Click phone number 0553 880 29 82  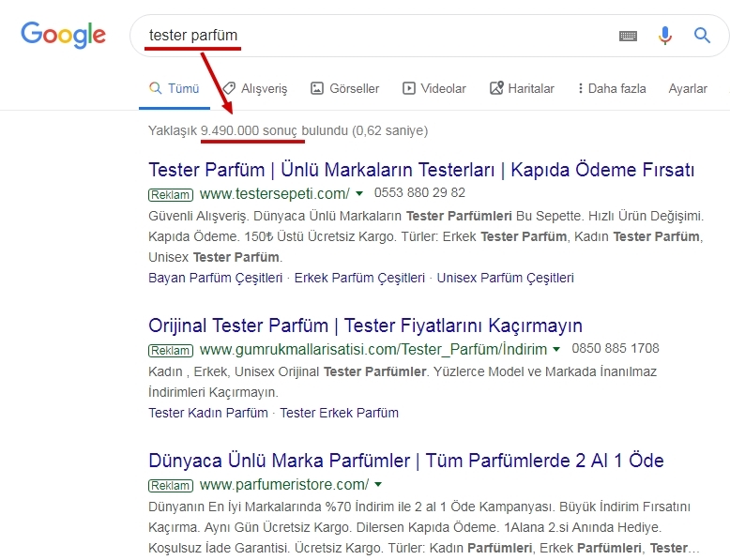[x=419, y=192]
